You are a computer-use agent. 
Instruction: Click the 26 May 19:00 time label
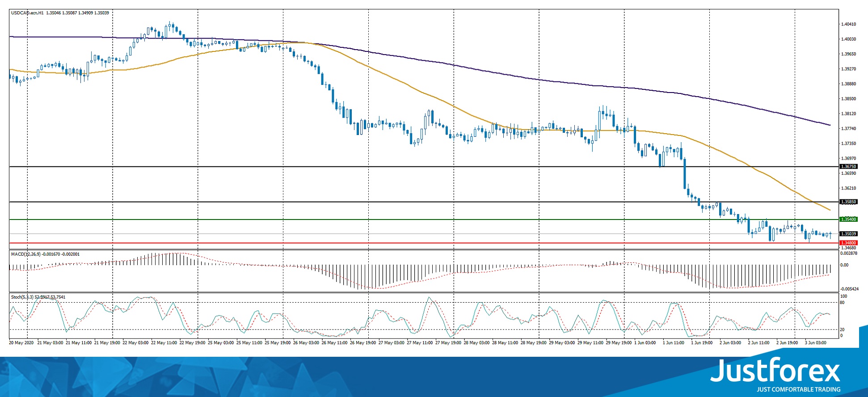363,343
